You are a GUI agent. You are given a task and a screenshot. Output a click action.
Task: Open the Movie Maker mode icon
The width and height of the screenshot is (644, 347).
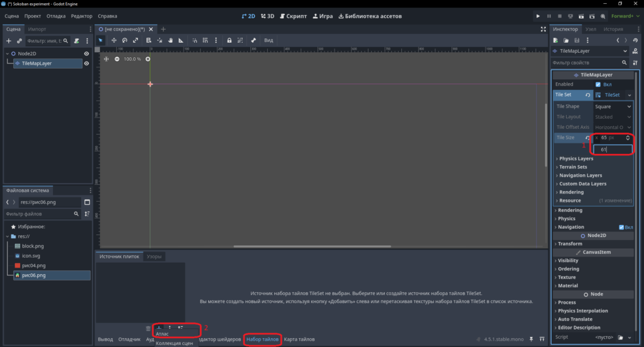602,16
